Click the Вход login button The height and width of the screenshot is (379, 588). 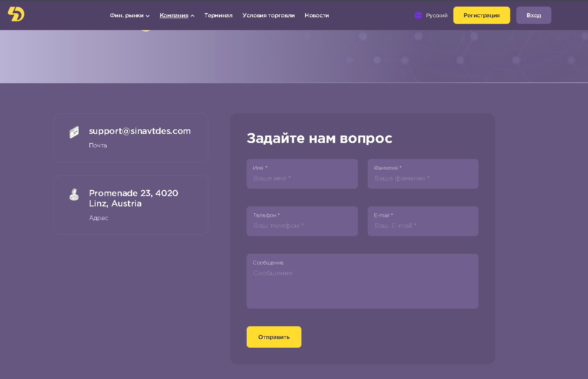click(x=534, y=15)
